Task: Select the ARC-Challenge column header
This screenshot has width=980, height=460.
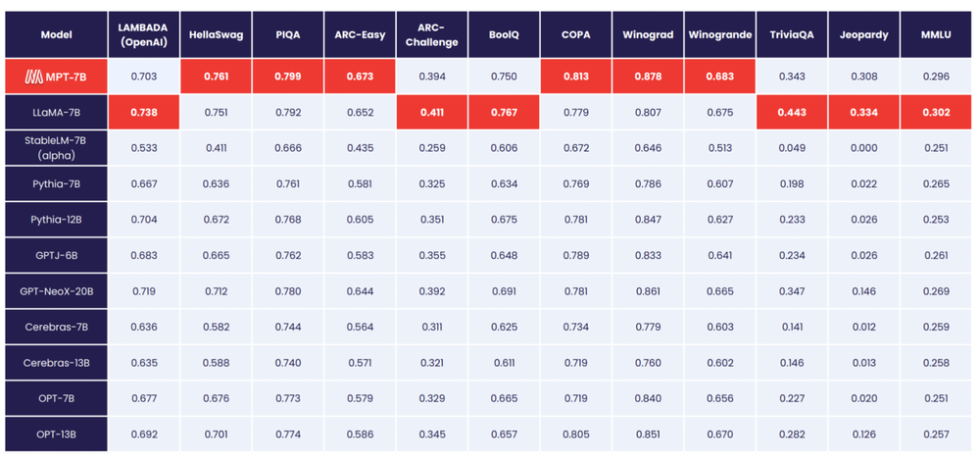Action: 432,34
